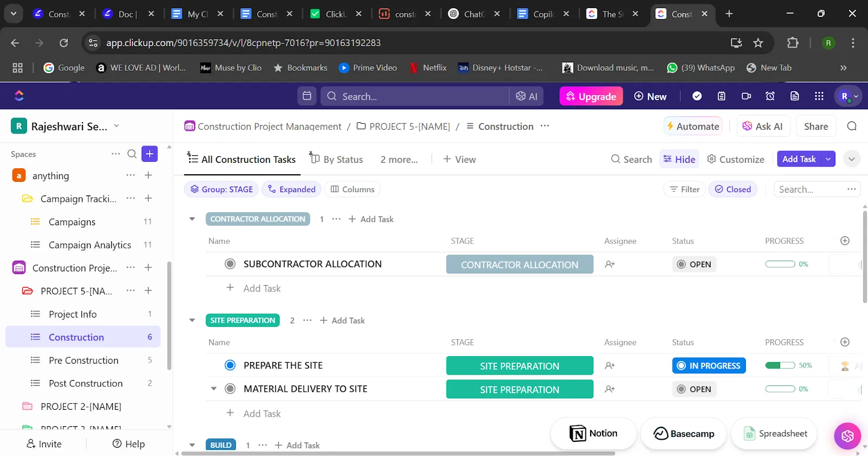Add column in SITE PREPARATION table

(x=845, y=342)
